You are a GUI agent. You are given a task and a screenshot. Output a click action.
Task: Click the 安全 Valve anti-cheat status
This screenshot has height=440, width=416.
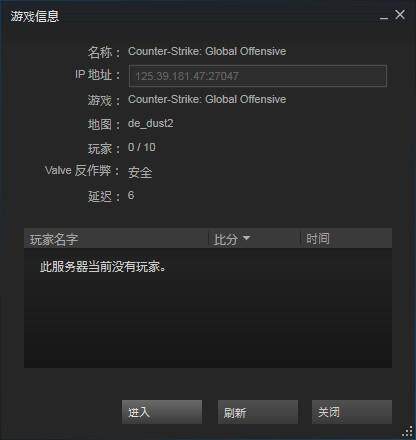pyautogui.click(x=140, y=172)
